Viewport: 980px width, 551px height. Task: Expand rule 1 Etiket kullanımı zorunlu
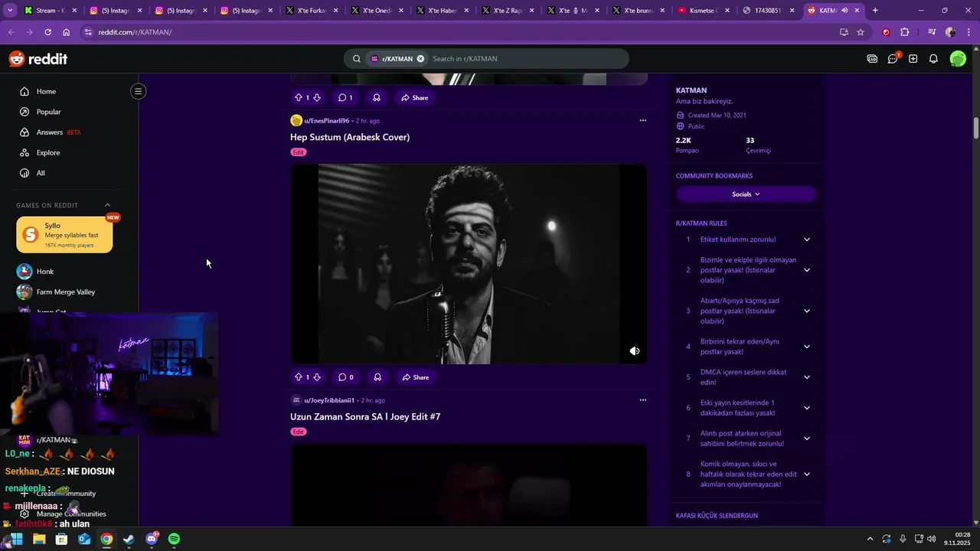pos(806,240)
